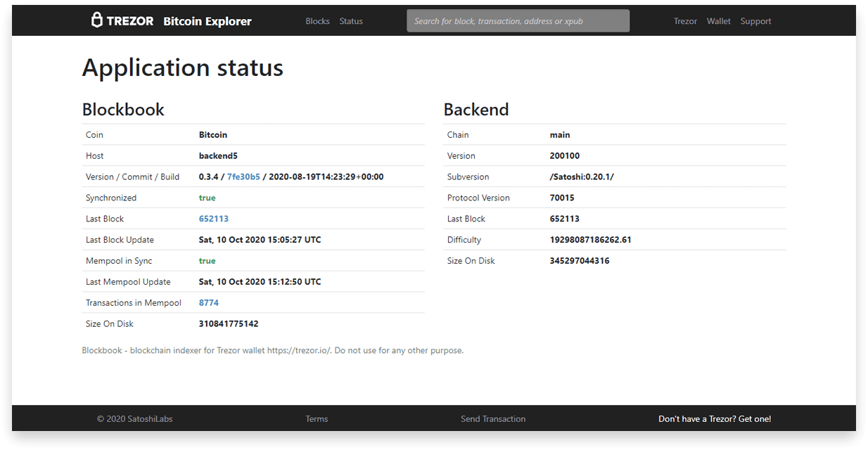Select the Blockbook indexer disclaimer text

click(273, 350)
